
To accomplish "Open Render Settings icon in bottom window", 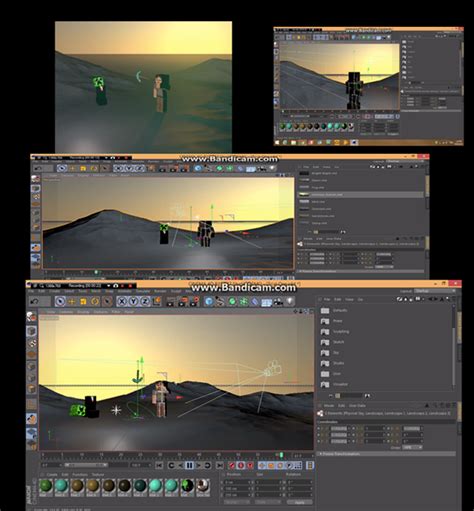I will 194,301.
